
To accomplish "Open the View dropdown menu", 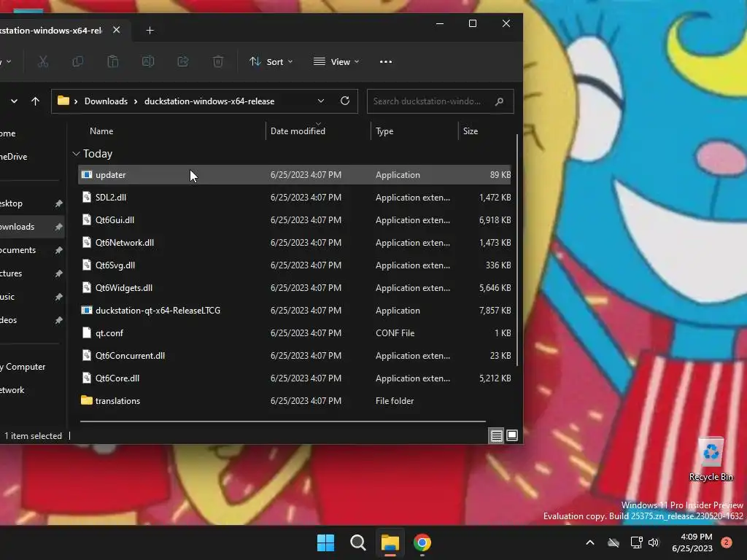I will coord(336,62).
